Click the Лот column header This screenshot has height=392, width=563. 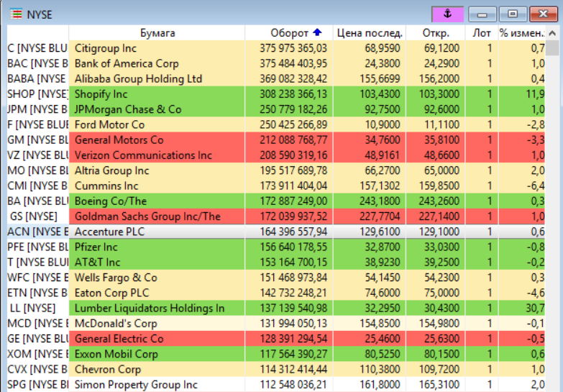[482, 33]
